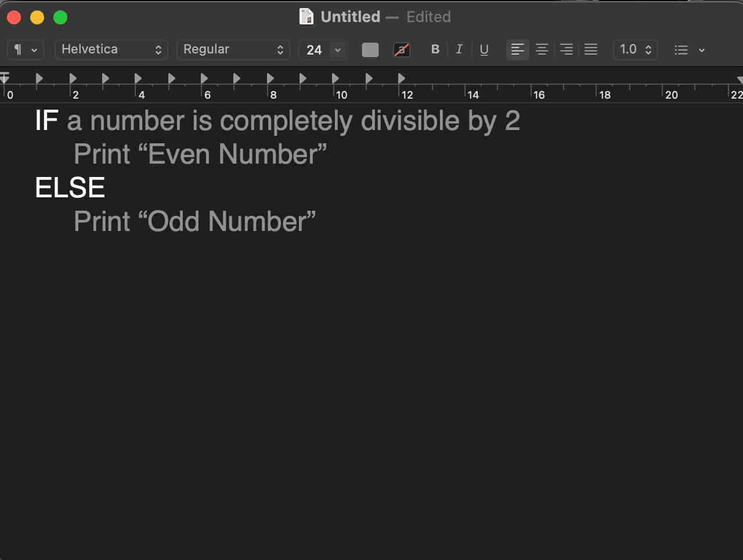743x560 pixels.
Task: Click the Untitled document proxy icon in titlebar
Action: [x=305, y=16]
